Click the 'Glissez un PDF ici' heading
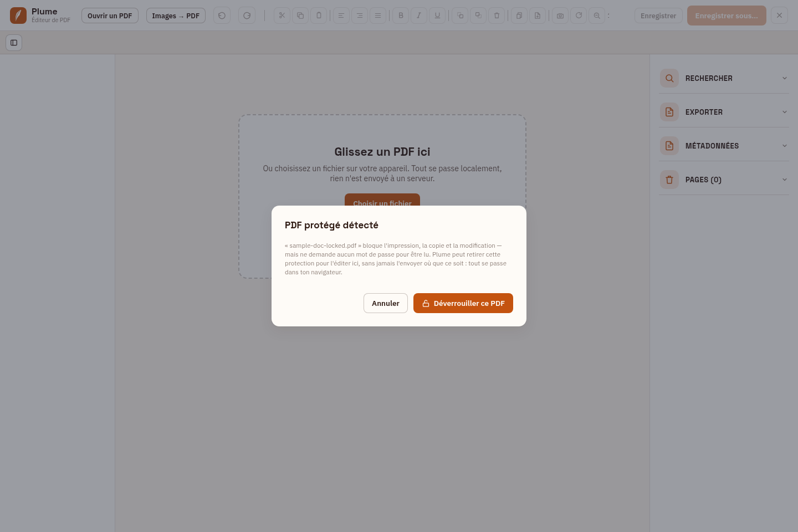798x532 pixels. click(382, 152)
